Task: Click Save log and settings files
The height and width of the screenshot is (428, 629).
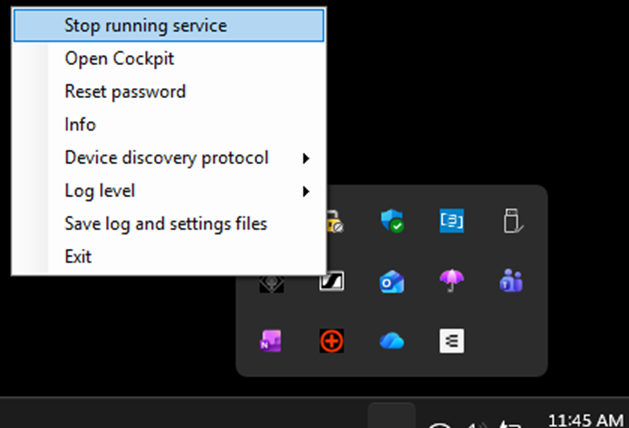Action: pyautogui.click(x=165, y=223)
